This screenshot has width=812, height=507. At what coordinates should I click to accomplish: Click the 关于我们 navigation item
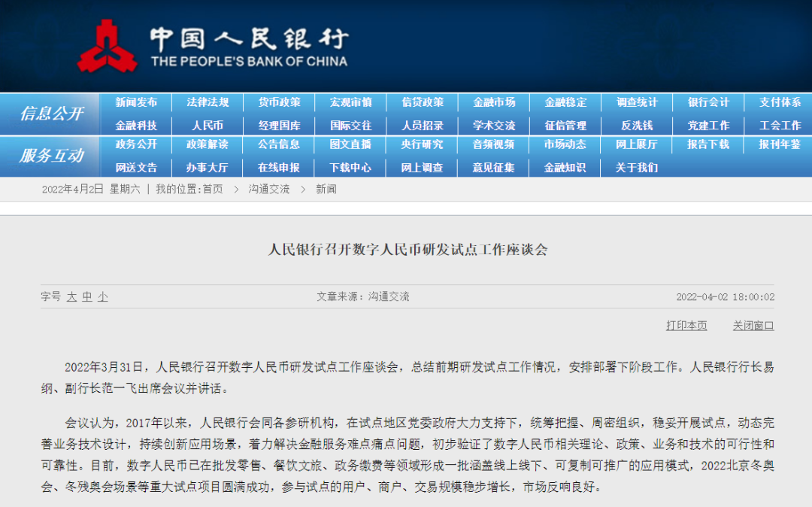click(x=637, y=168)
